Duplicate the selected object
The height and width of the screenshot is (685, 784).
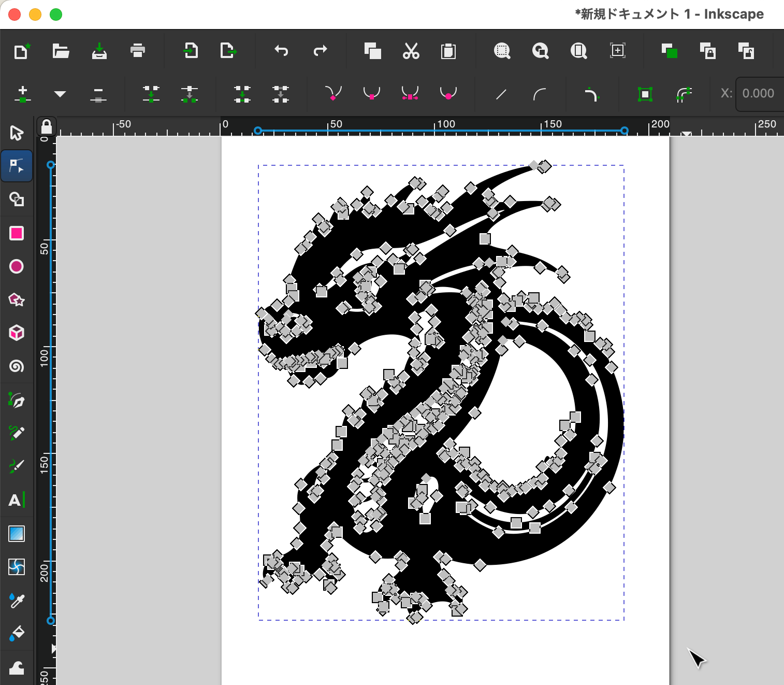[x=670, y=51]
